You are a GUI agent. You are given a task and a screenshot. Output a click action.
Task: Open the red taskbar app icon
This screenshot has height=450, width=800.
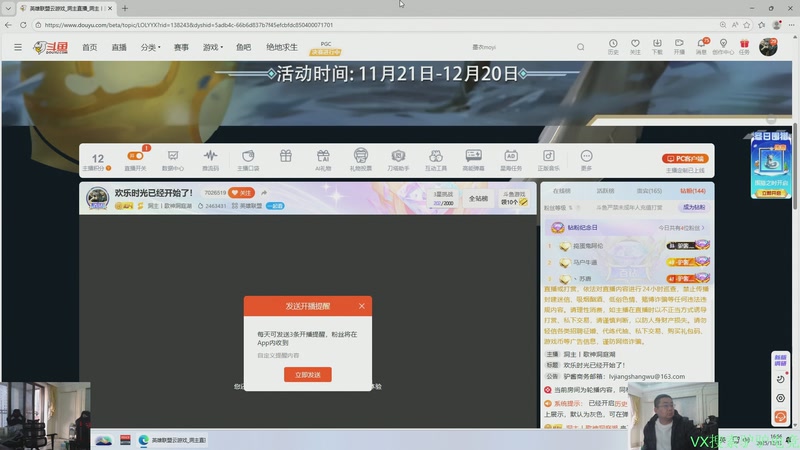point(125,440)
